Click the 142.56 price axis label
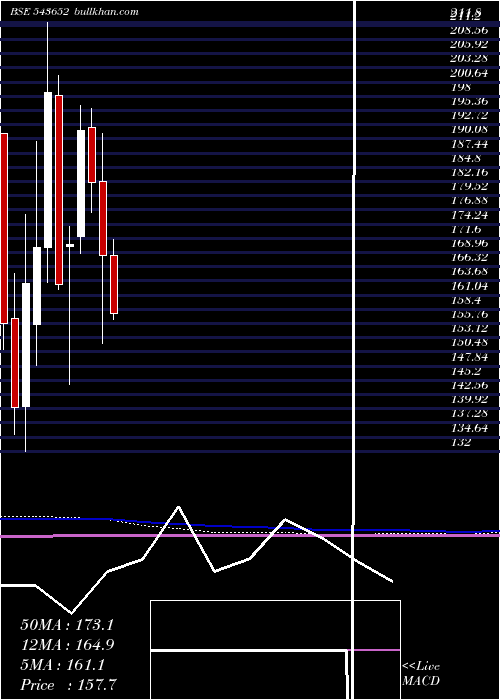Viewport: 500px width, 700px height. pyautogui.click(x=469, y=385)
